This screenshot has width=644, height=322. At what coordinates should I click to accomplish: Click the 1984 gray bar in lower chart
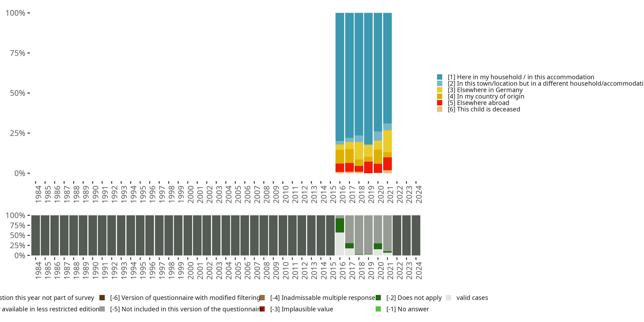(35, 235)
